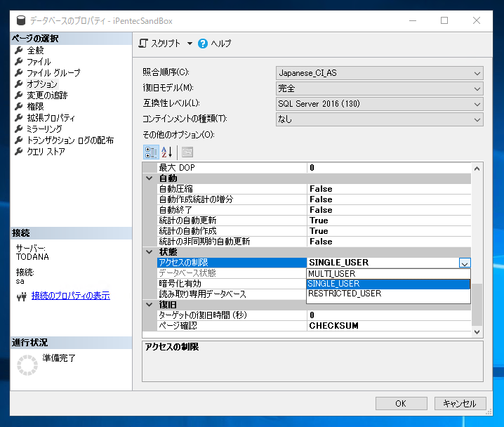This screenshot has width=504, height=427.
Task: Click the property pages icon in grid toolbar
Action: tap(187, 152)
